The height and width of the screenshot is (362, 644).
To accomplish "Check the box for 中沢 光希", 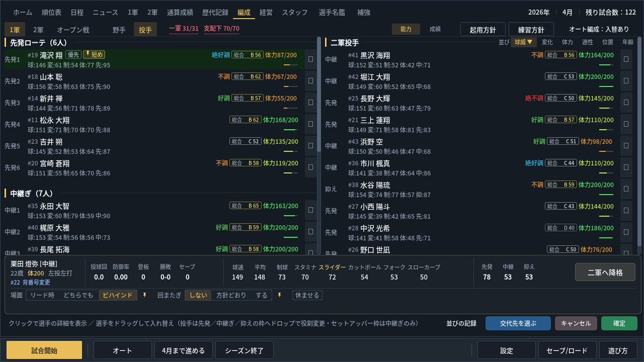I will [x=626, y=231].
